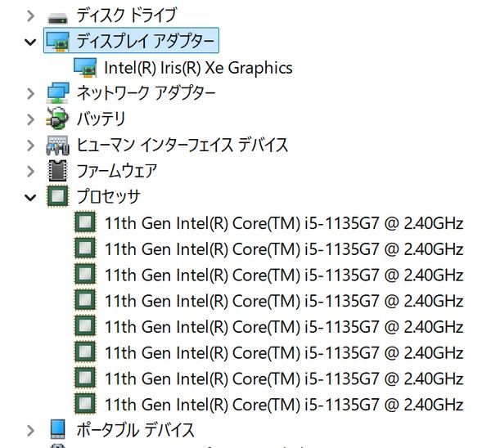
Task: Select the last i5-1135G7 processor entry
Action: pyautogui.click(x=284, y=404)
